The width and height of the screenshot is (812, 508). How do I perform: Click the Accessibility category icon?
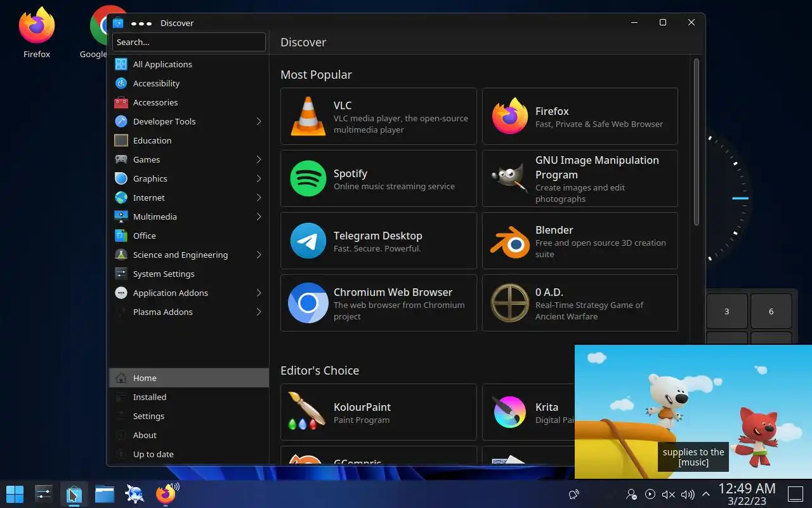pyautogui.click(x=121, y=83)
